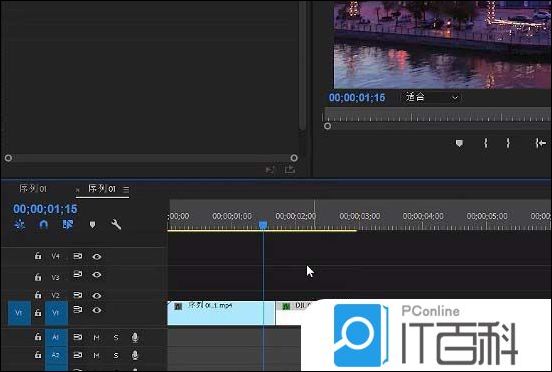Toggle the V3 track lock
This screenshot has height=372, width=552.
pos(38,277)
